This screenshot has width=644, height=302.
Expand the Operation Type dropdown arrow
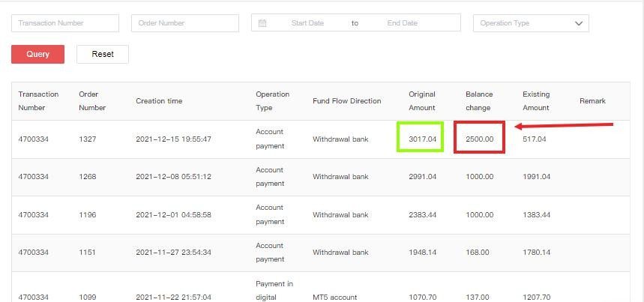[578, 23]
